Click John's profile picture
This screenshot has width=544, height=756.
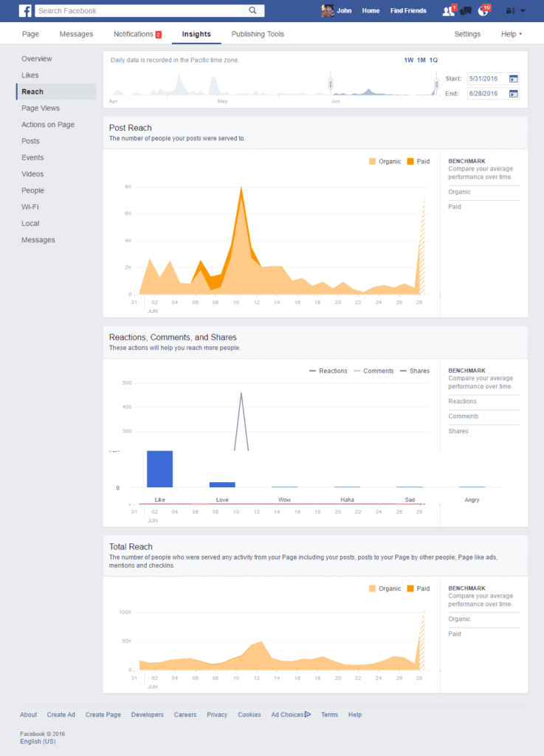tap(328, 11)
